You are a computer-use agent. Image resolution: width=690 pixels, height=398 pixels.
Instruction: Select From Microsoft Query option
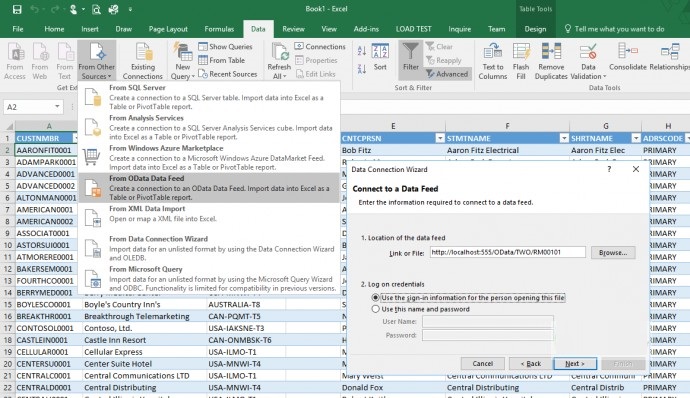[209, 278]
